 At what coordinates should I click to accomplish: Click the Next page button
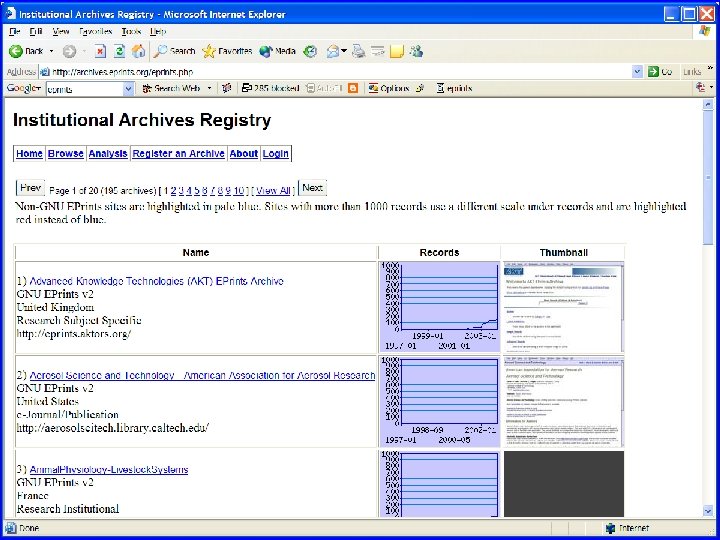pyautogui.click(x=313, y=188)
